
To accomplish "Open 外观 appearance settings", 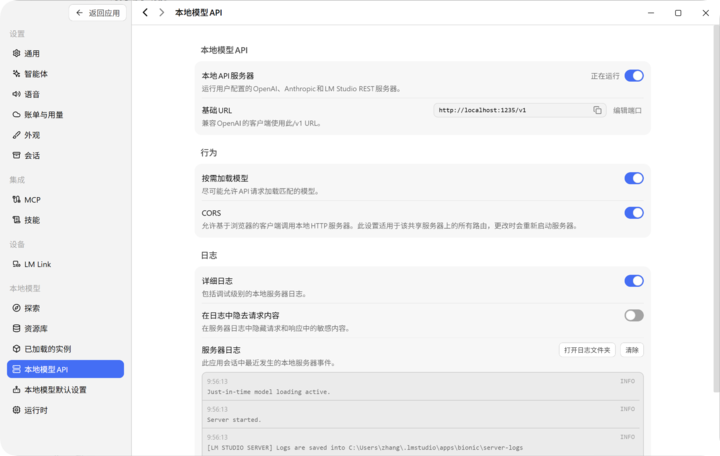I will [65, 135].
